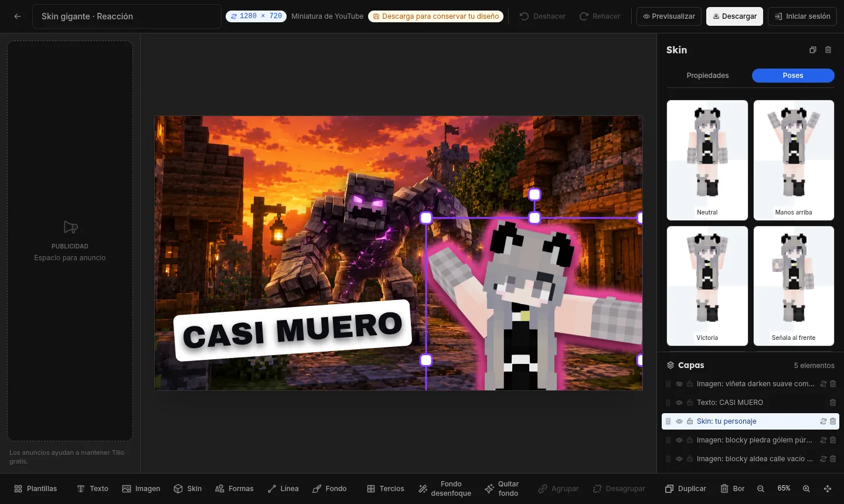This screenshot has height=504, width=844.
Task: Click the Agrupar group button
Action: coord(559,489)
